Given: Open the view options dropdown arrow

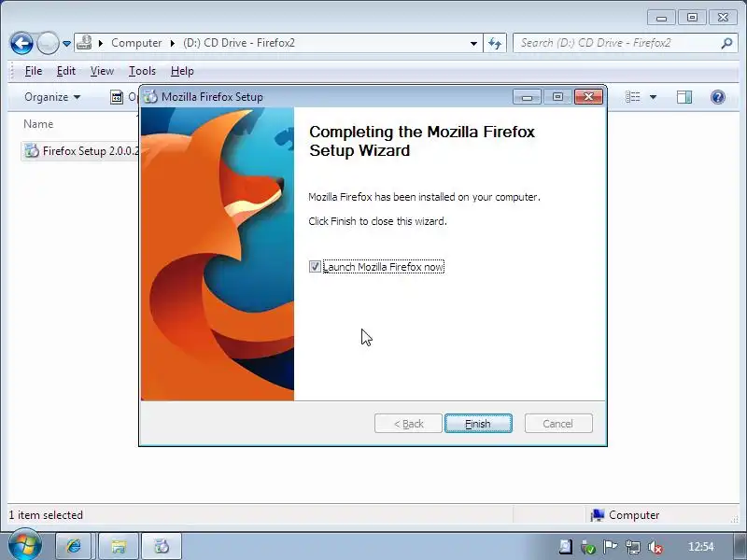Looking at the screenshot, I should 653,97.
